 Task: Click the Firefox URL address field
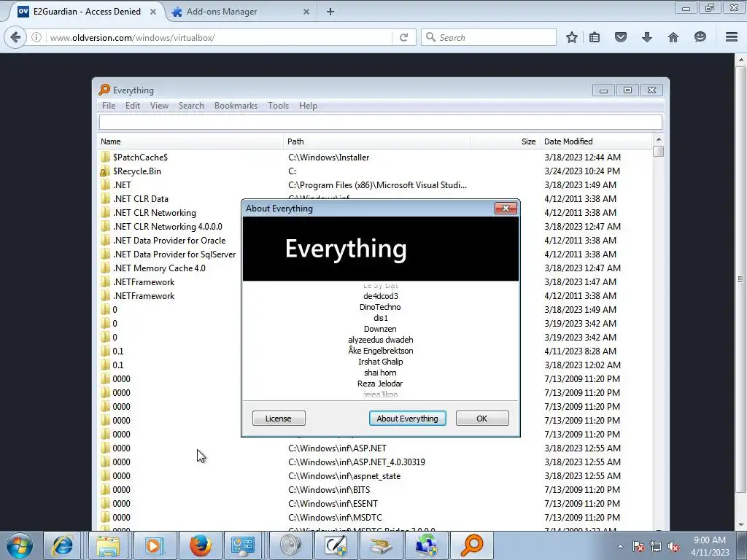point(219,37)
